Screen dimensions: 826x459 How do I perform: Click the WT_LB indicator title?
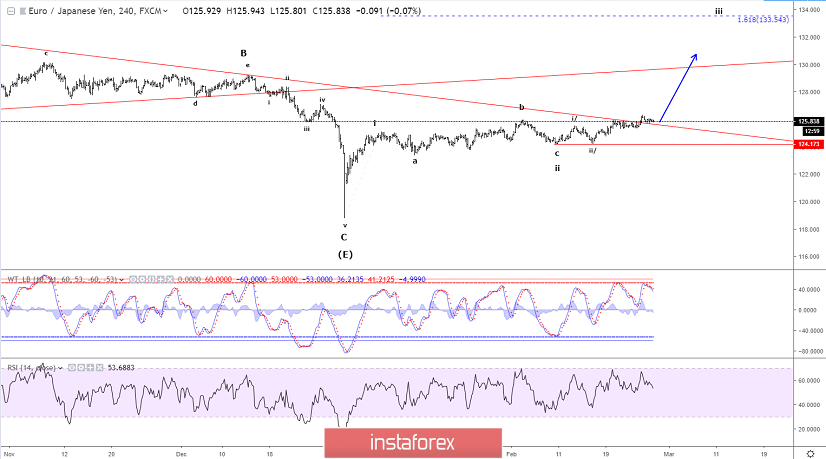click(x=62, y=279)
